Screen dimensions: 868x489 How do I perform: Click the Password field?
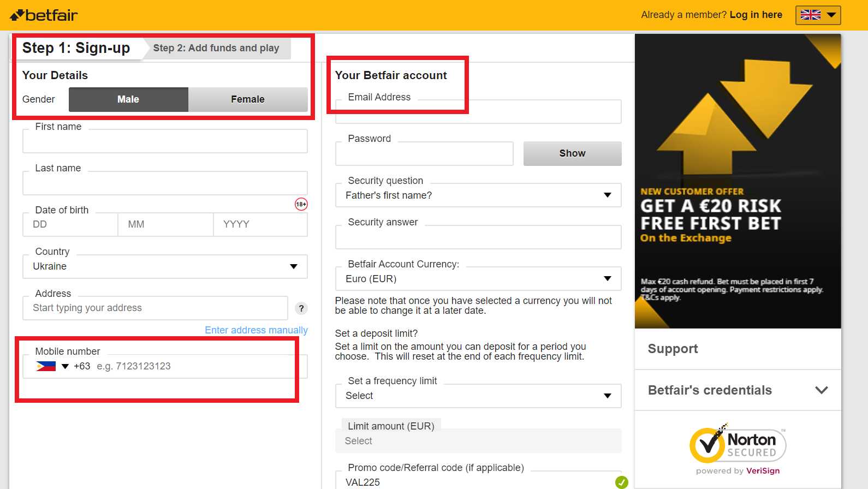(424, 153)
